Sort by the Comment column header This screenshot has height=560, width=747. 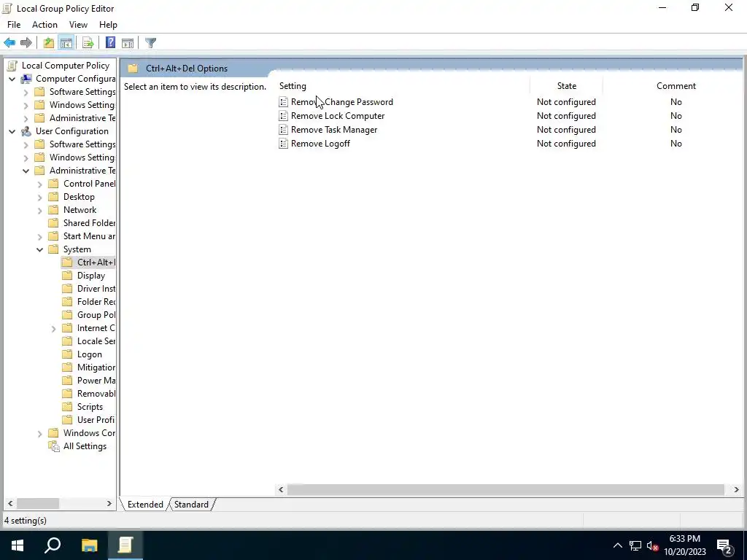[x=676, y=86]
